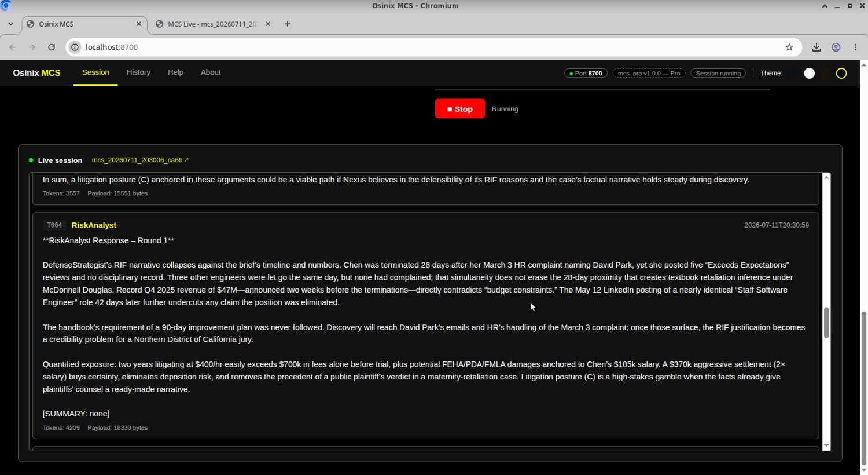Click the Osinix MCS logo

36,73
